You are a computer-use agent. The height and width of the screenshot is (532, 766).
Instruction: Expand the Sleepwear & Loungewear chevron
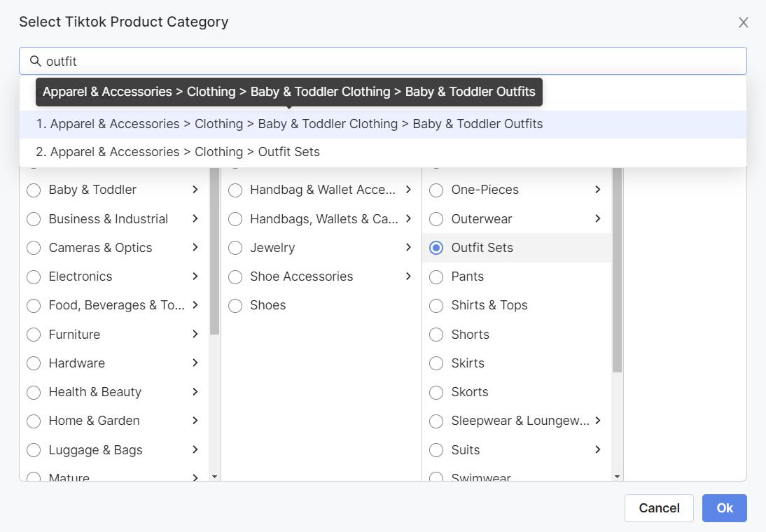click(597, 420)
